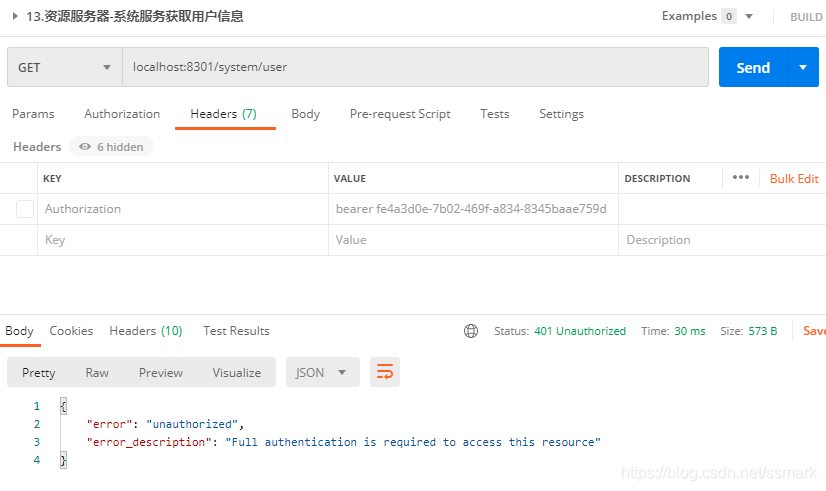Click the "unauthorized" error value
The image size is (826, 491).
pyautogui.click(x=192, y=424)
